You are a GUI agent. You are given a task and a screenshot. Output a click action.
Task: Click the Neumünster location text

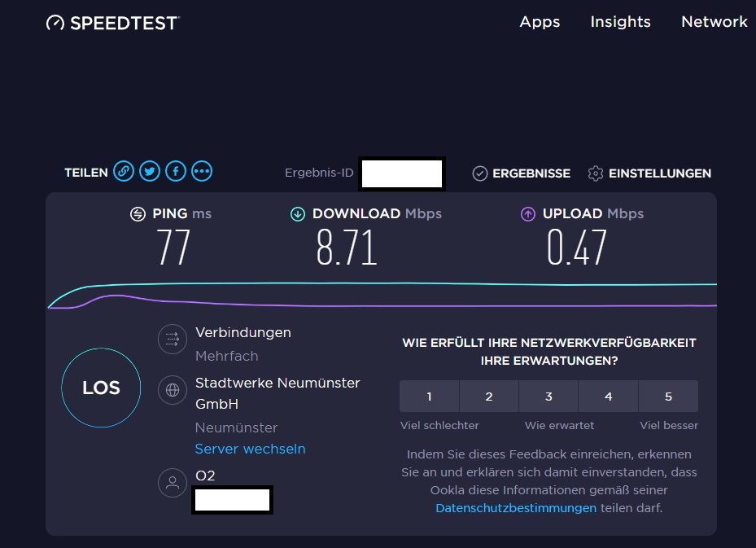point(236,427)
